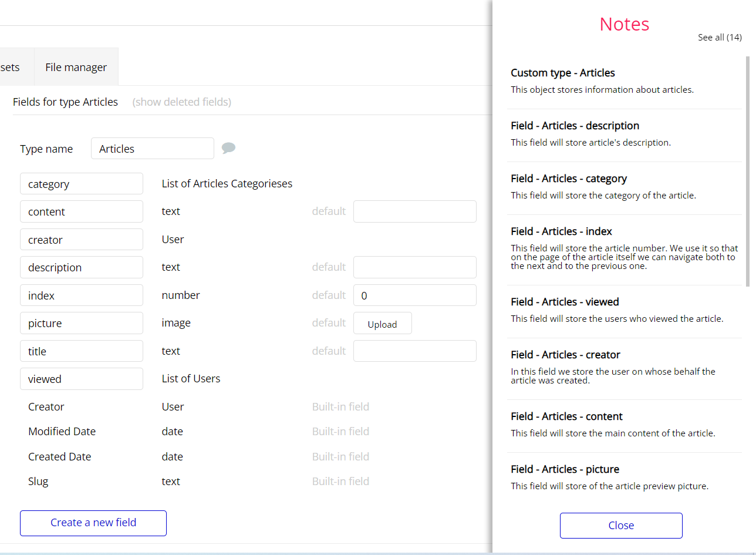Viewport: 756px width, 555px height.
Task: Click the See all (14) notes link
Action: pyautogui.click(x=719, y=37)
